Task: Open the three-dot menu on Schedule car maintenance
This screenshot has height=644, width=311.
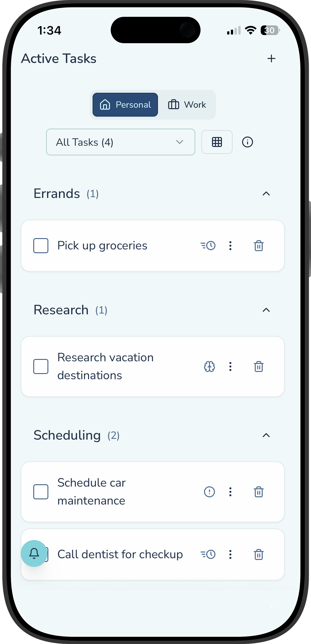Action: [x=230, y=492]
